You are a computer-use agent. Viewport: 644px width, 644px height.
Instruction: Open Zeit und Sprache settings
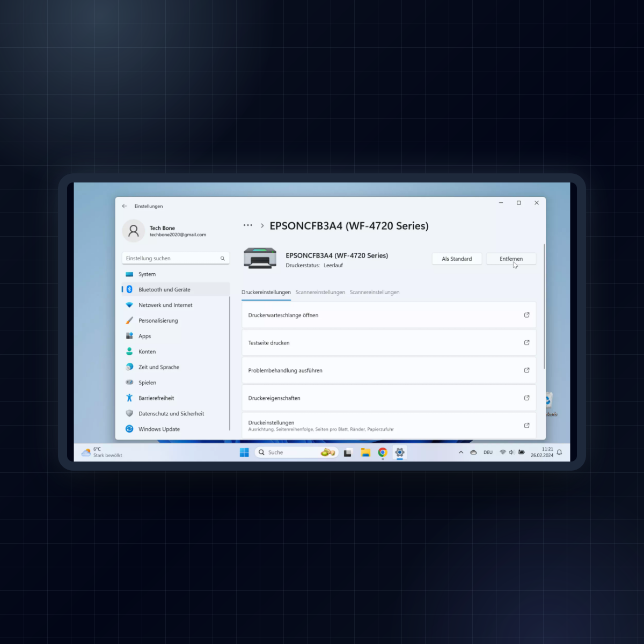pos(175,367)
